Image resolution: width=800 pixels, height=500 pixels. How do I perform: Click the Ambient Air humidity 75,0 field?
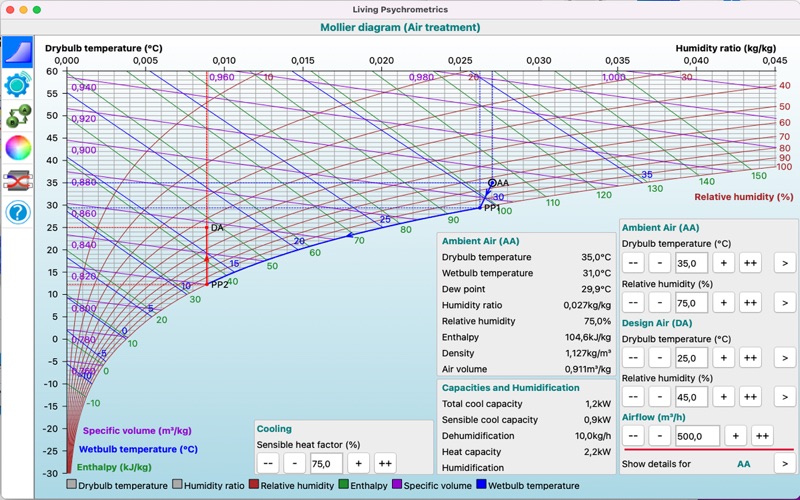(691, 303)
